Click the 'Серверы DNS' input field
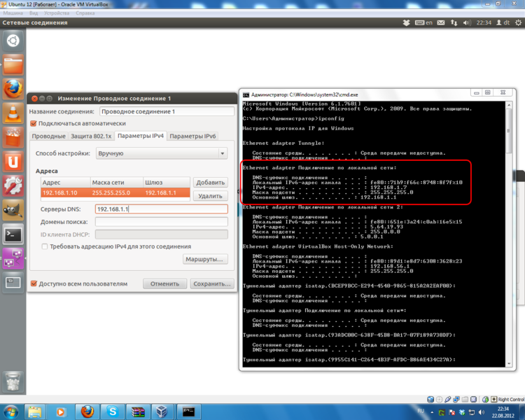525x420 pixels. click(161, 209)
